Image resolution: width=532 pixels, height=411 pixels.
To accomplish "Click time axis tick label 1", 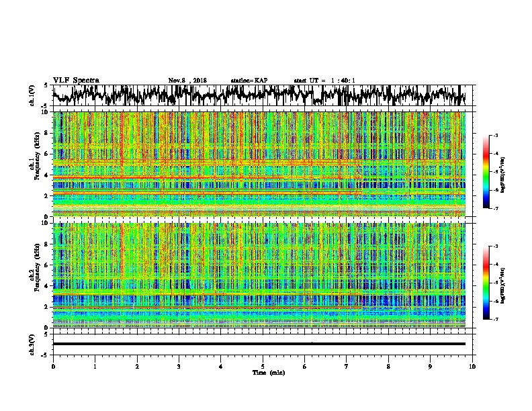I will [x=95, y=367].
